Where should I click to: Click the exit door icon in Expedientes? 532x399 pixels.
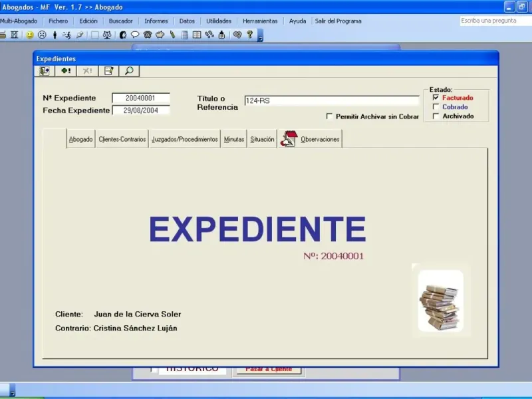point(45,71)
